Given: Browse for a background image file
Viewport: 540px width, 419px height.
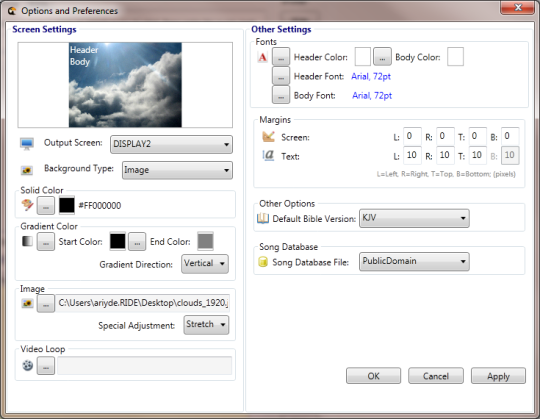Looking at the screenshot, I should [x=46, y=303].
